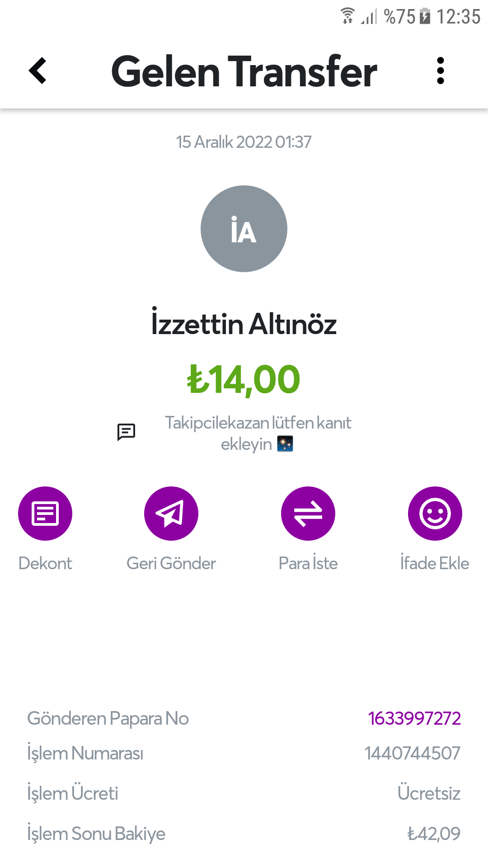This screenshot has height=868, width=488.
Task: Tap the transaction number 1440744507
Action: [x=412, y=754]
